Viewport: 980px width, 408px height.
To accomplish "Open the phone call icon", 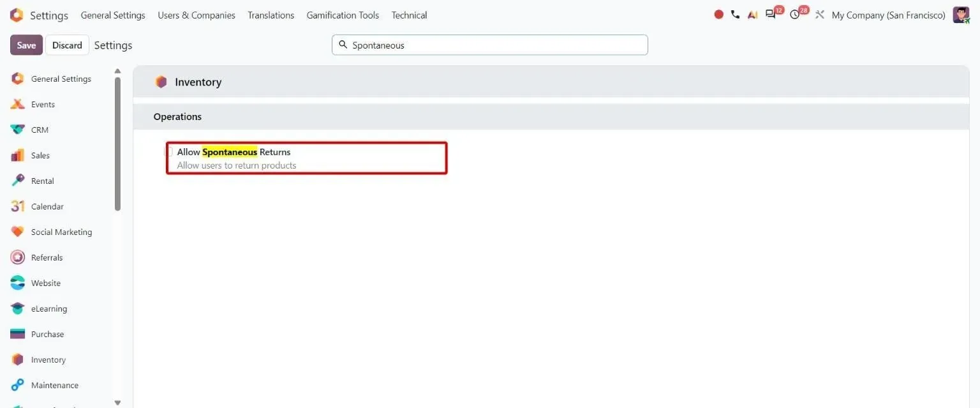I will click(x=735, y=15).
